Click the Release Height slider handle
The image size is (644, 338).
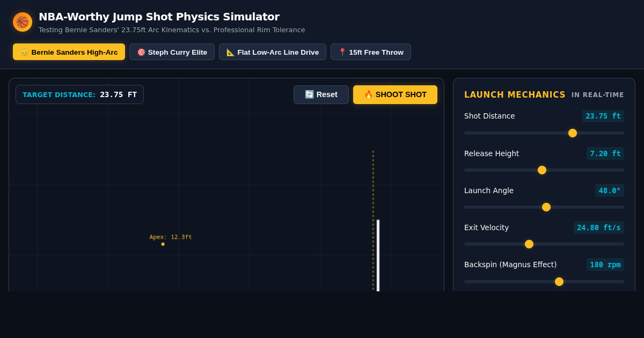542,170
